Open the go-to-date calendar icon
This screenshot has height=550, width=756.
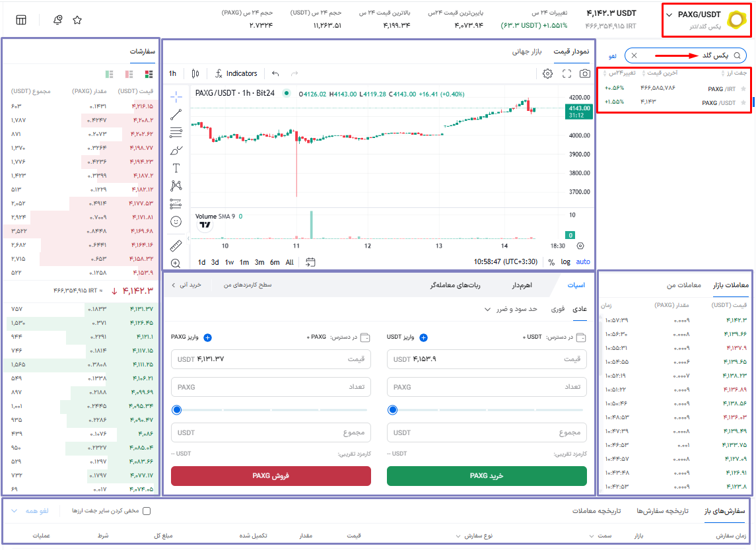point(310,261)
